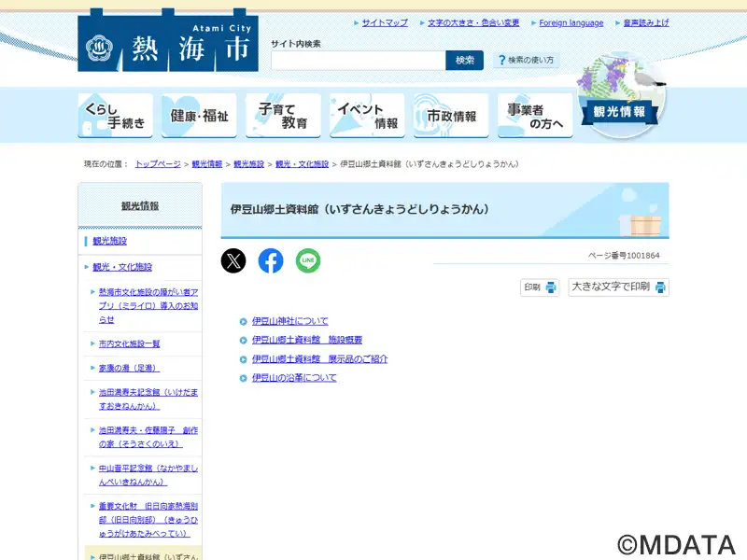Go to イベント情報 section
This screenshot has height=560, width=747.
click(x=367, y=116)
